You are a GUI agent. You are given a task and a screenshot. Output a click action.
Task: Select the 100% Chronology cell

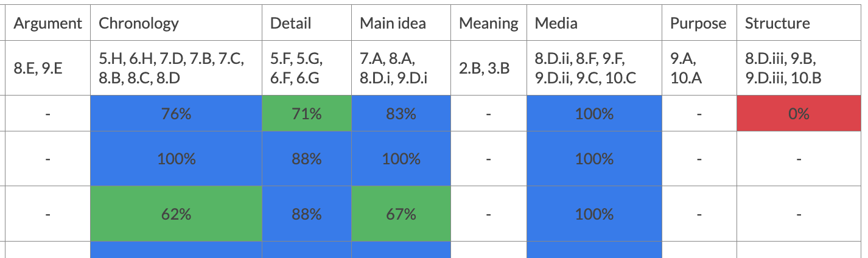click(x=176, y=159)
